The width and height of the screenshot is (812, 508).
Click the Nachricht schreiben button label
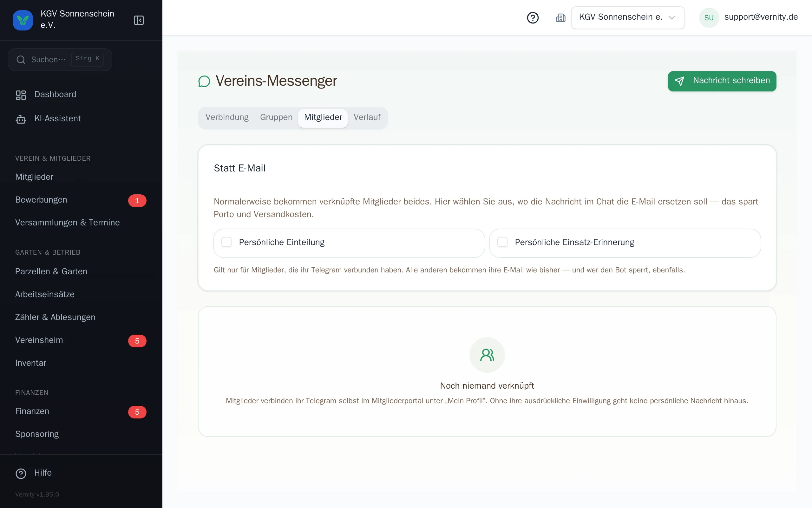click(x=731, y=81)
